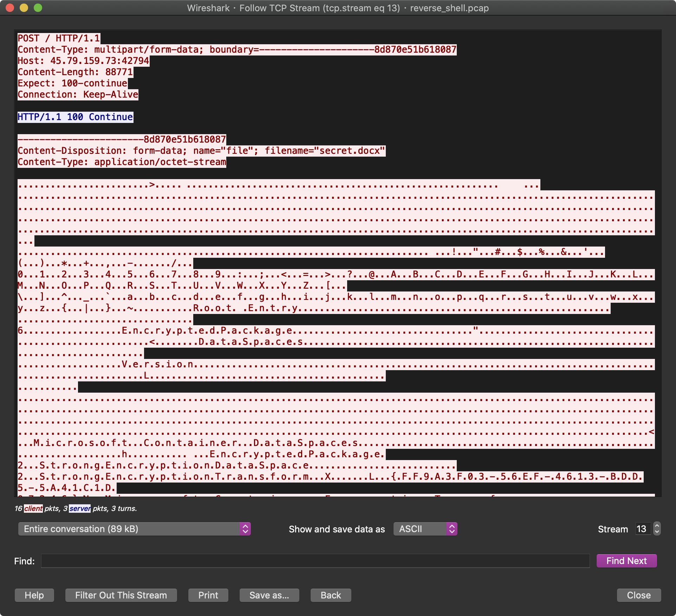The image size is (676, 616).
Task: Click the Save as... button
Action: pyautogui.click(x=269, y=595)
